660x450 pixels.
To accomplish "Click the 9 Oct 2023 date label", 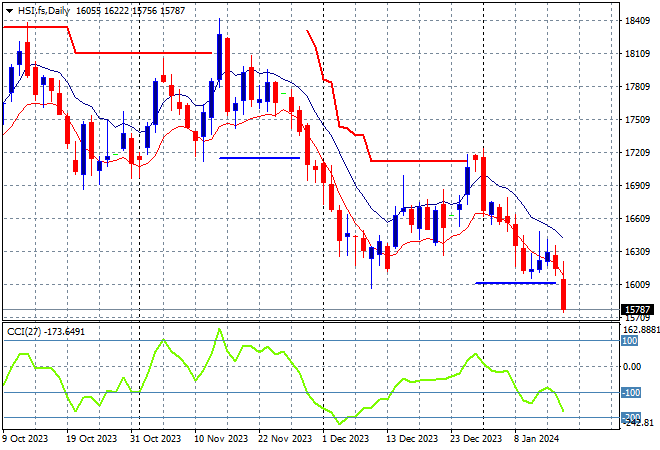I will click(x=24, y=438).
